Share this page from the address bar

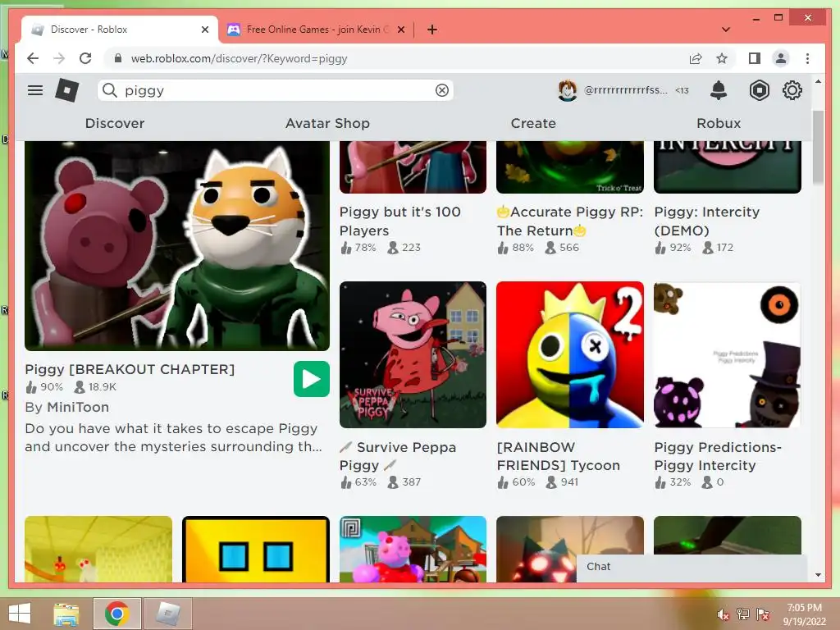click(x=696, y=58)
